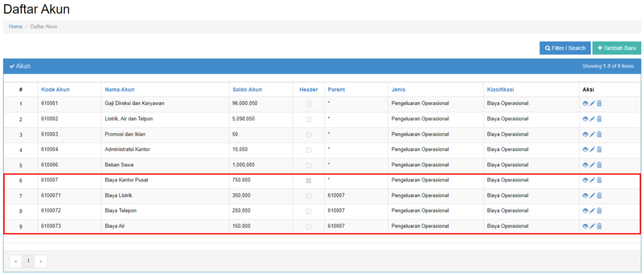Toggle Header checkbox for Gaji Direksi dan Karyawan
Viewport: 644px width, 275px height.
point(308,104)
